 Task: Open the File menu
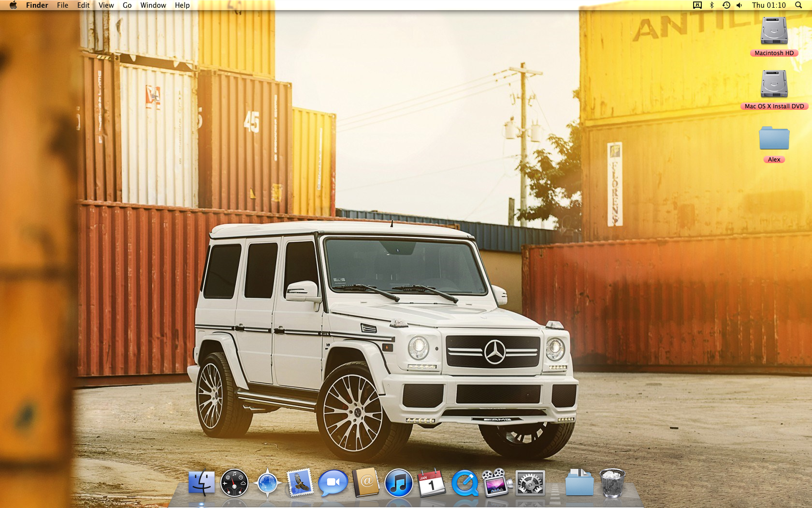(63, 5)
